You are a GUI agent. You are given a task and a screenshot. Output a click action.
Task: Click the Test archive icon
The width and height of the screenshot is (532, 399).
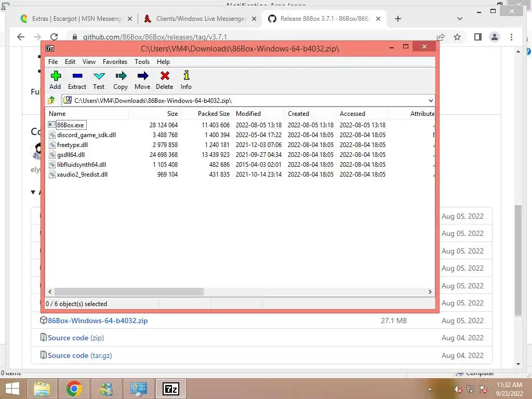point(99,76)
